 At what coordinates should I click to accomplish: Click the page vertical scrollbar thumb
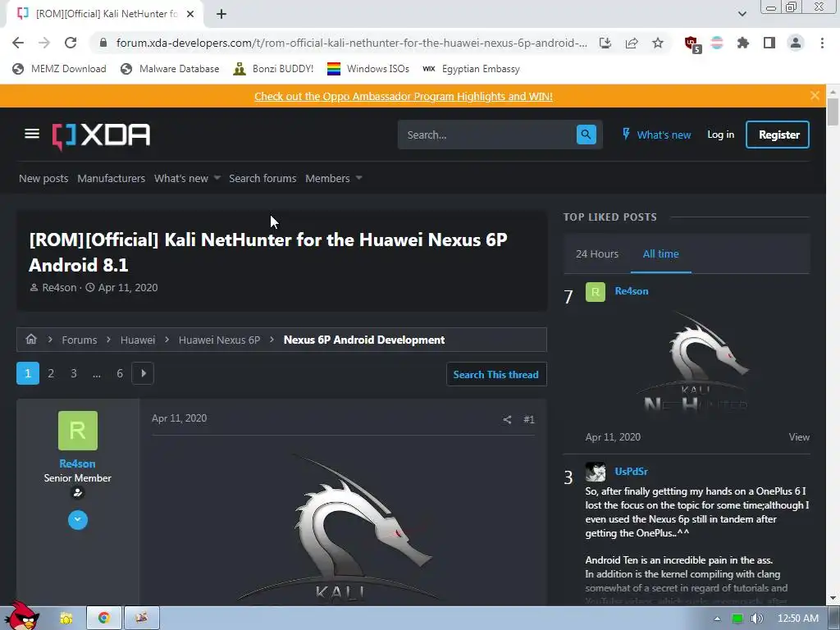[833, 112]
